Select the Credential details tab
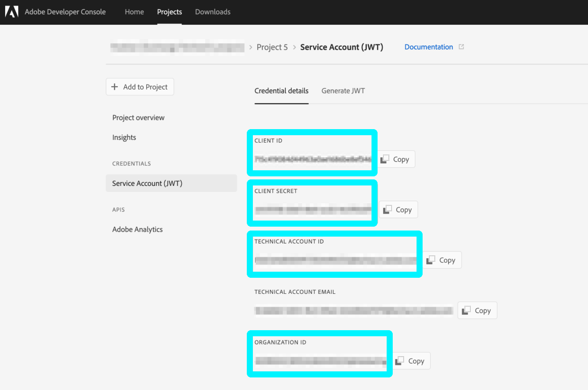 [x=281, y=91]
